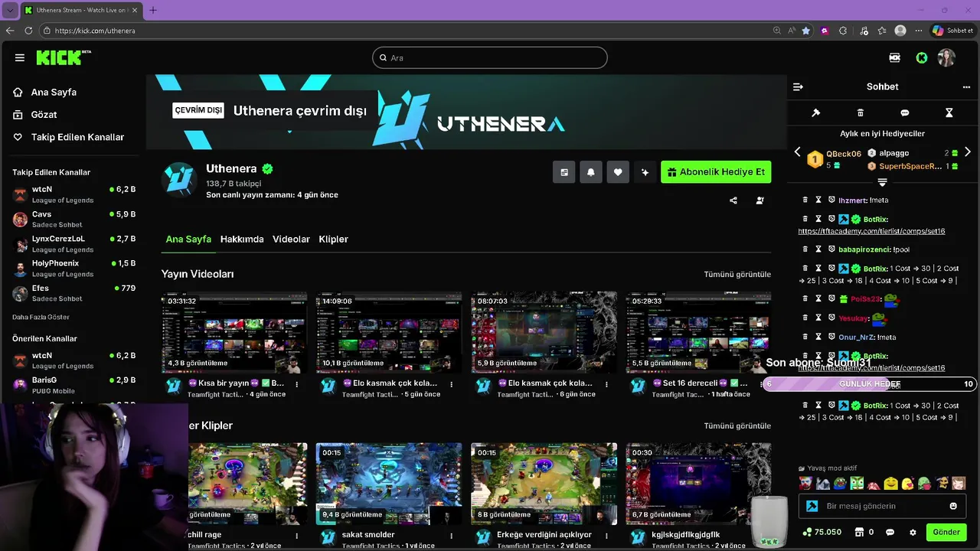The height and width of the screenshot is (551, 980).
Task: Open BarisG recommended channel
Action: 73,385
